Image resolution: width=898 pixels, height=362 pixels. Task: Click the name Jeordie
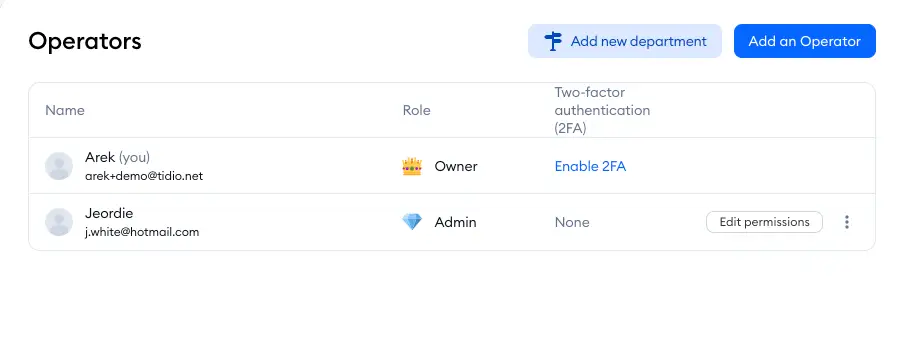coord(109,213)
